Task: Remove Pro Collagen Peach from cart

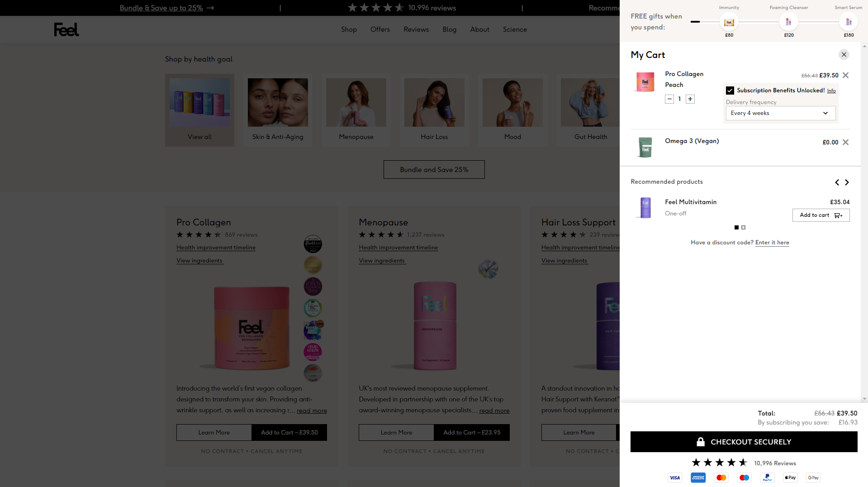Action: (845, 76)
